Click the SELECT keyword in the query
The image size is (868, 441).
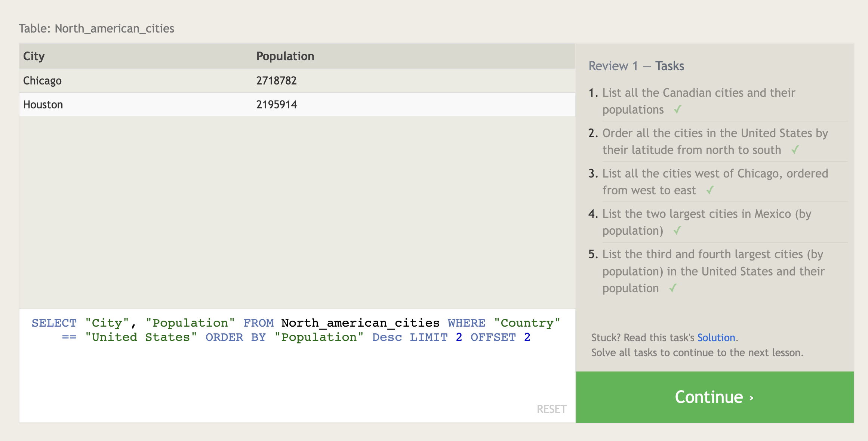click(x=54, y=323)
